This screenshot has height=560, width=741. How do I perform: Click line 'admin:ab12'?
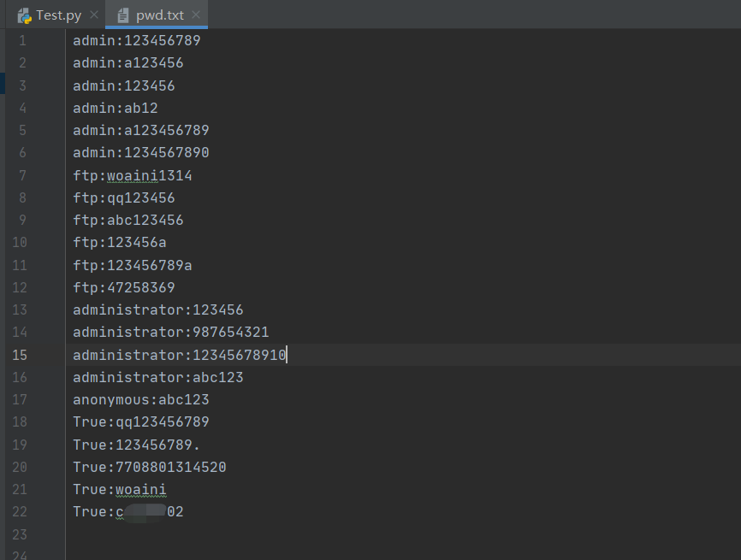point(116,108)
